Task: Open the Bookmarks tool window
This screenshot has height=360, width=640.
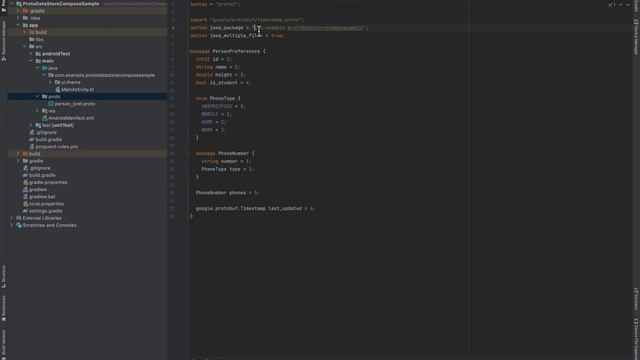Action: pos(4,308)
